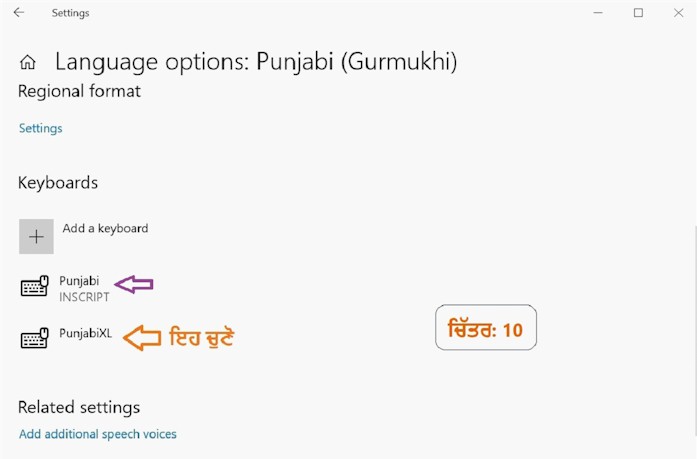
Task: Minimize the Settings window
Action: [598, 13]
